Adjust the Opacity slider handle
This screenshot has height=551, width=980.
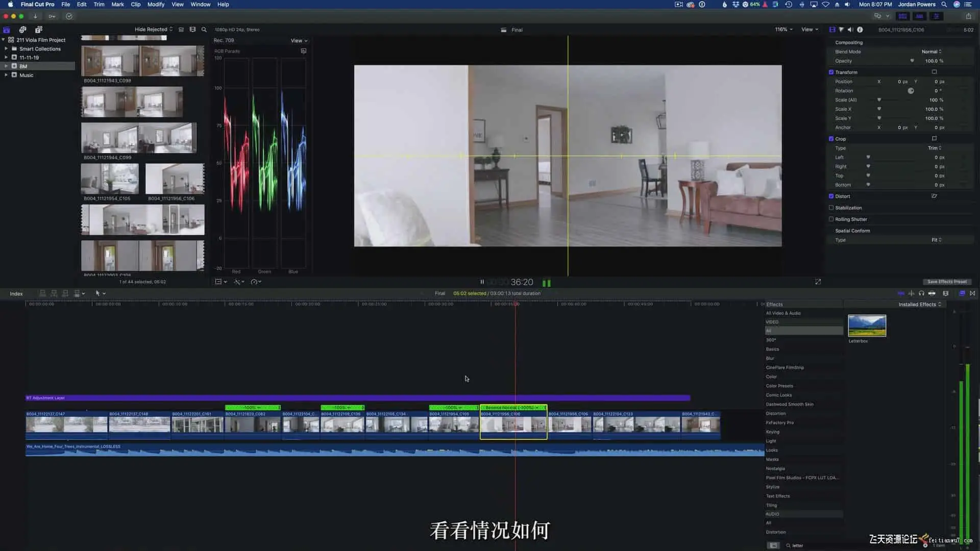pos(912,61)
